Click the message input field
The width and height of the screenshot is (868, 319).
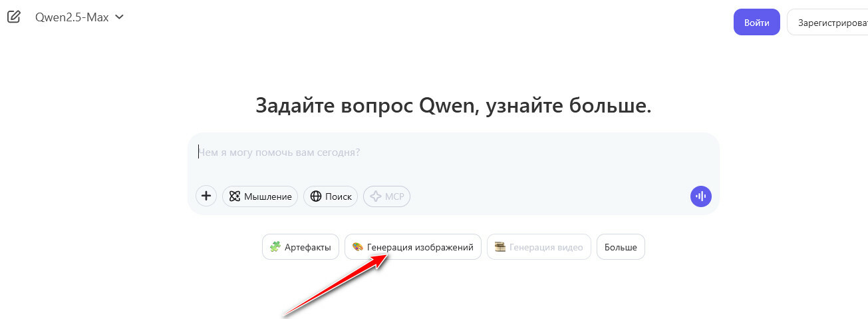coord(454,153)
